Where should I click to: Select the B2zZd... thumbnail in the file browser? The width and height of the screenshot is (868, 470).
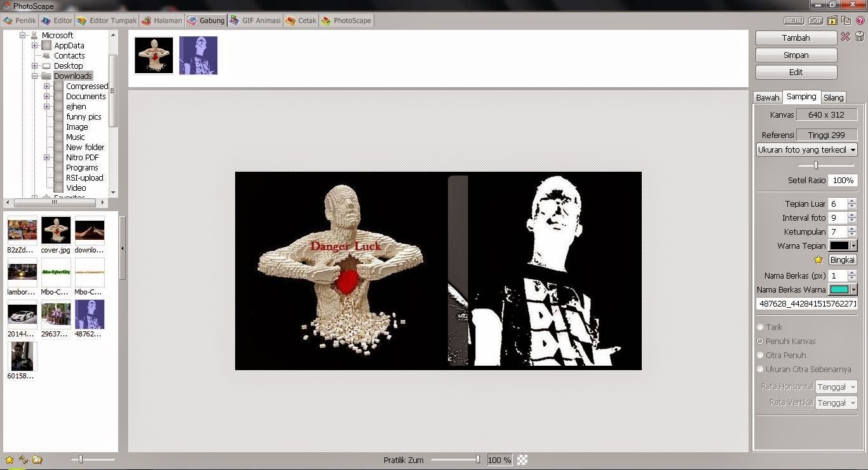[x=22, y=230]
